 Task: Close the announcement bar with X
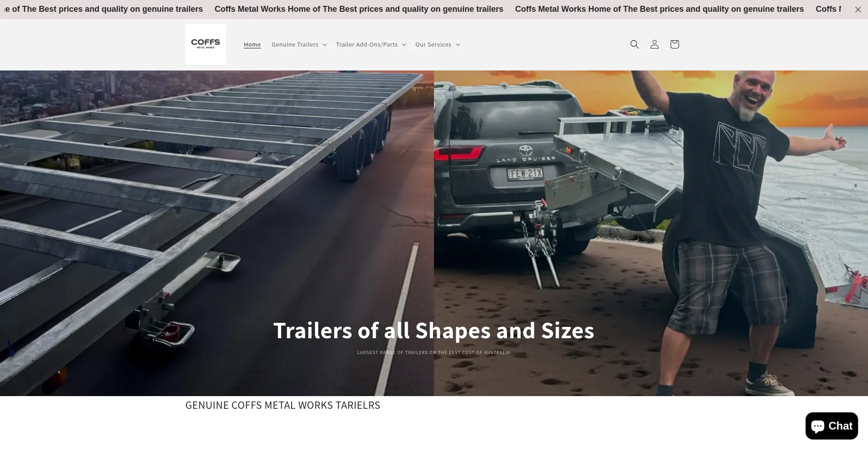[x=858, y=9]
